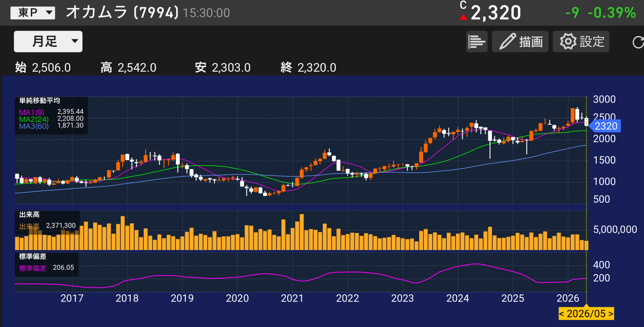Click the red up-triangle price indicator
Image resolution: width=644 pixels, height=327 pixels.
pos(463,17)
